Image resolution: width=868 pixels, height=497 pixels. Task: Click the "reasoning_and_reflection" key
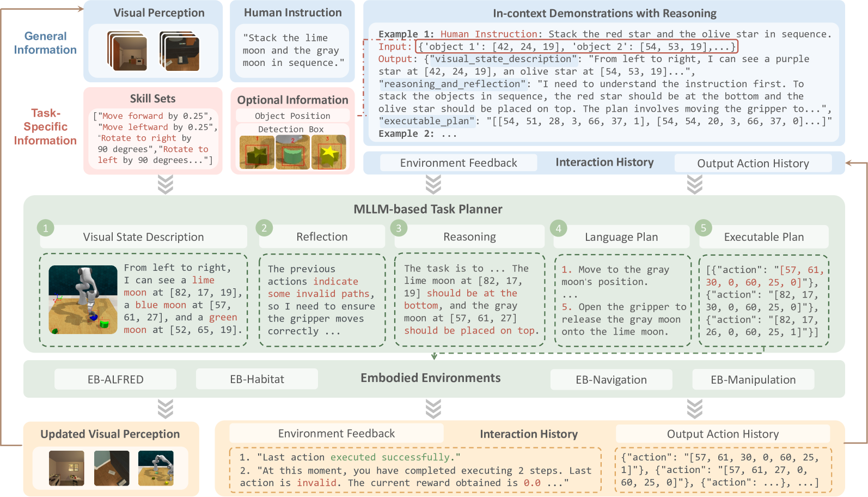(453, 84)
